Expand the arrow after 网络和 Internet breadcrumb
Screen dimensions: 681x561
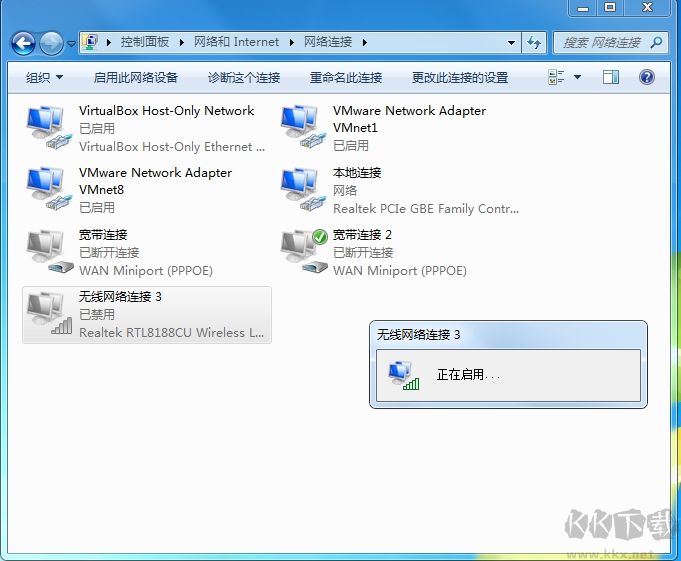291,42
